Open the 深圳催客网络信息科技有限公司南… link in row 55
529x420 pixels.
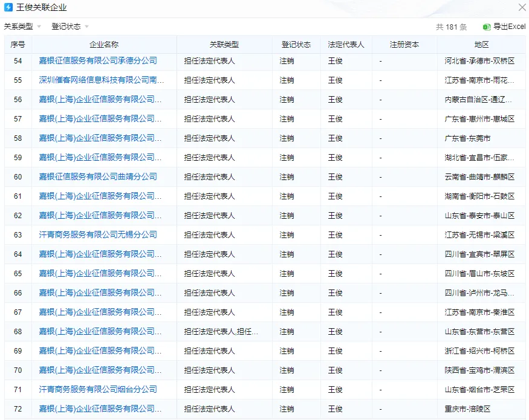coord(101,80)
